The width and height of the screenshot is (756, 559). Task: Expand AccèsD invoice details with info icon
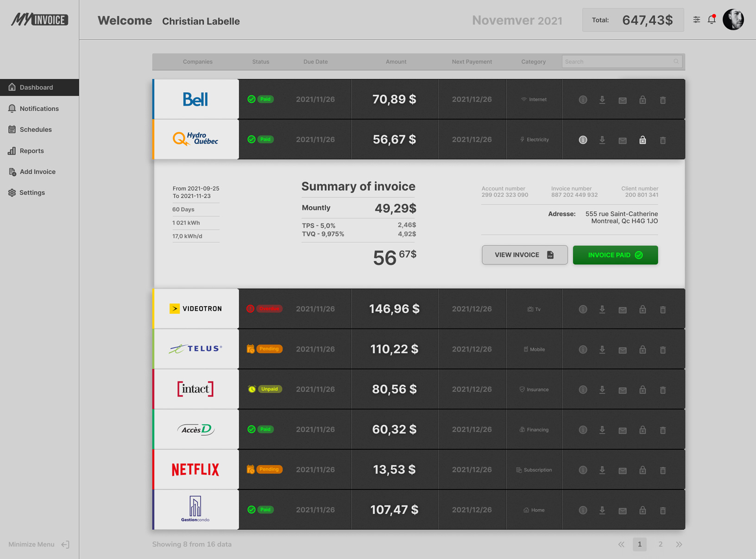[x=583, y=430]
